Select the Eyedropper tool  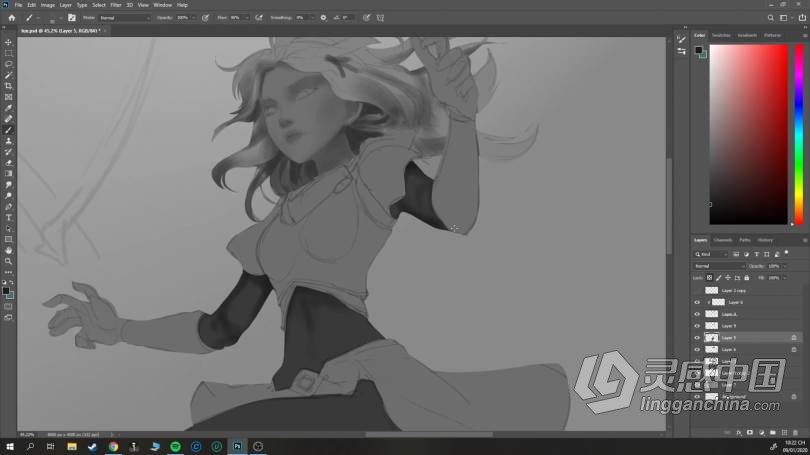click(x=8, y=107)
